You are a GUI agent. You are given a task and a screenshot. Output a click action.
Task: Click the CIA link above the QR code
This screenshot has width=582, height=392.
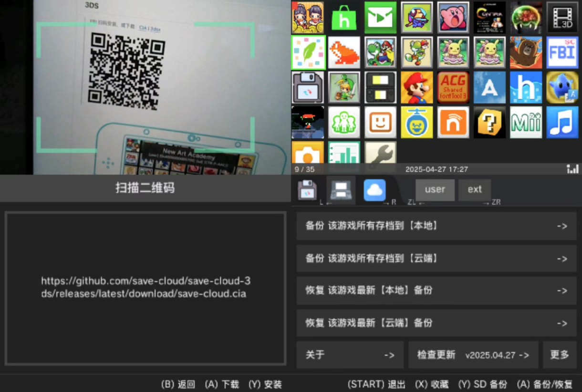click(143, 29)
